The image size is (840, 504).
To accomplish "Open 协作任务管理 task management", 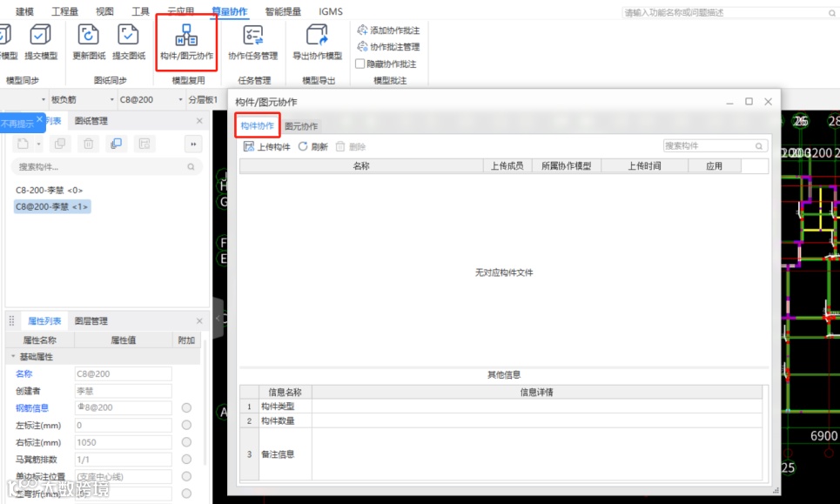I will [252, 42].
